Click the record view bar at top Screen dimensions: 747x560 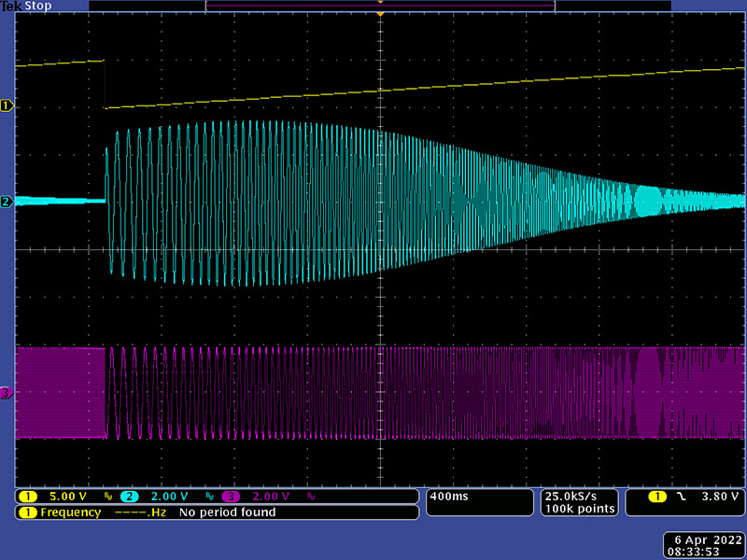tap(379, 6)
